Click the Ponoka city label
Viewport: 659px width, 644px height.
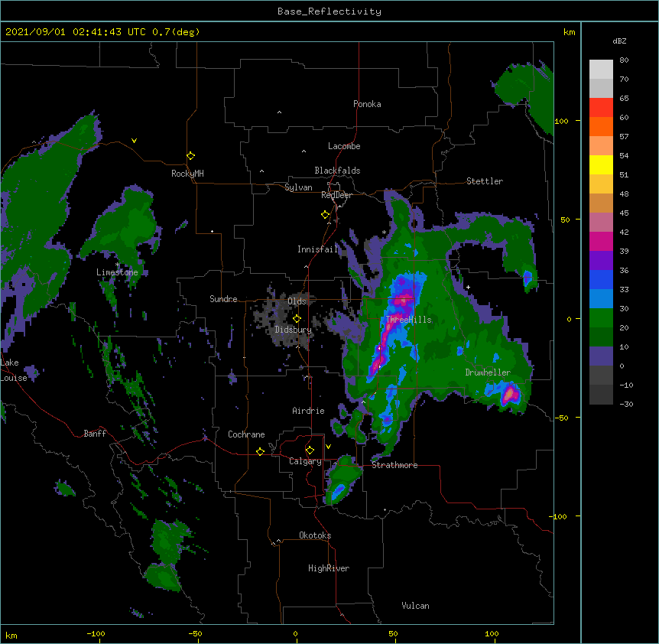click(x=367, y=104)
